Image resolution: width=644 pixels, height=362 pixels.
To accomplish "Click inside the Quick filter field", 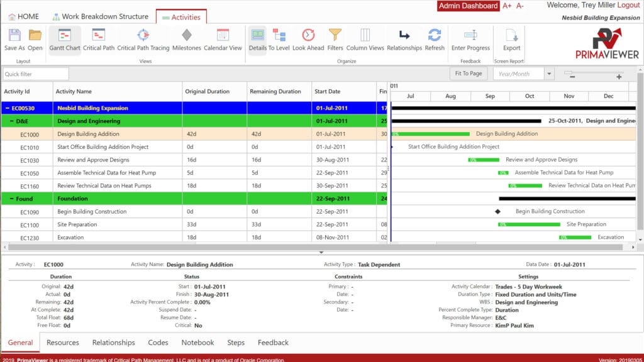I will [35, 74].
